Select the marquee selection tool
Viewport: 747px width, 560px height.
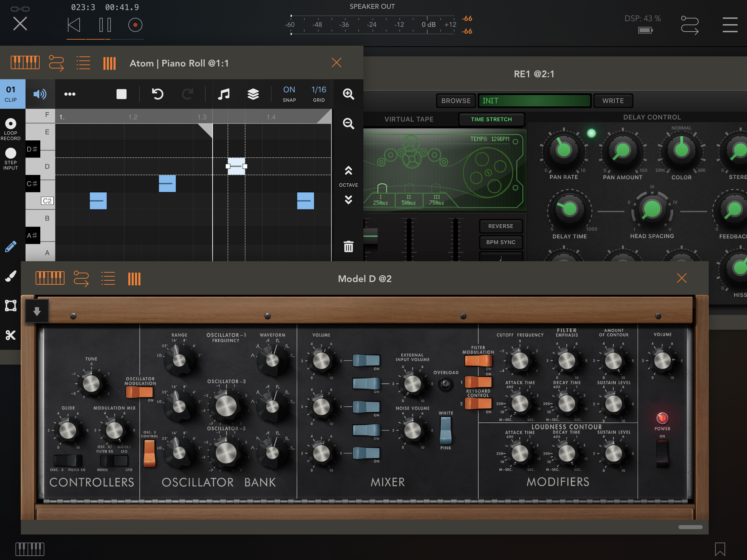tap(11, 306)
